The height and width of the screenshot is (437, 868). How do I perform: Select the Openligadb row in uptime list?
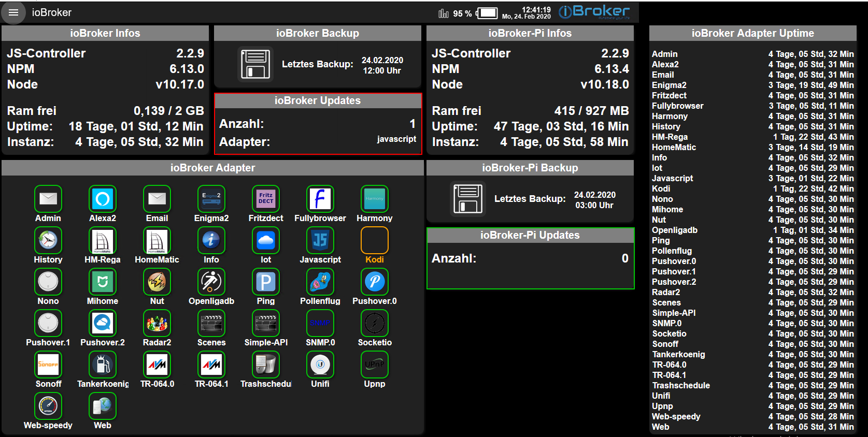[x=753, y=230]
